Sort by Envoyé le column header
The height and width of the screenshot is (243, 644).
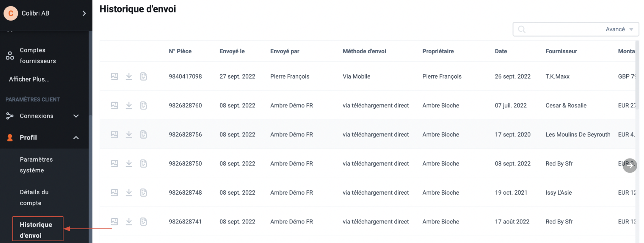point(232,51)
